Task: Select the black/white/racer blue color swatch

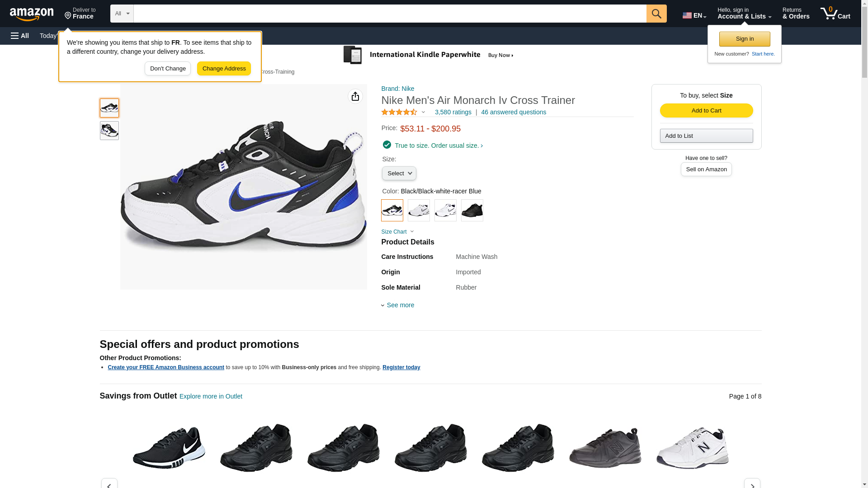Action: pyautogui.click(x=392, y=210)
